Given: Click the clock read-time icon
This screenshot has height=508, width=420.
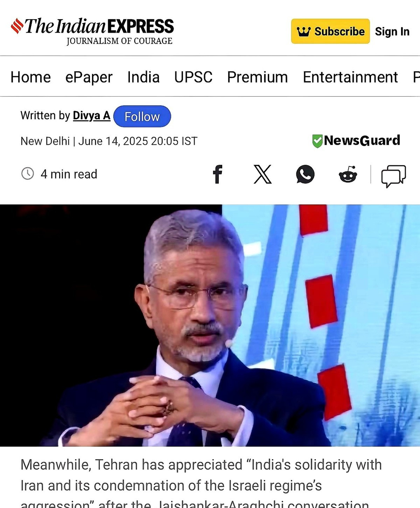Looking at the screenshot, I should 28,174.
